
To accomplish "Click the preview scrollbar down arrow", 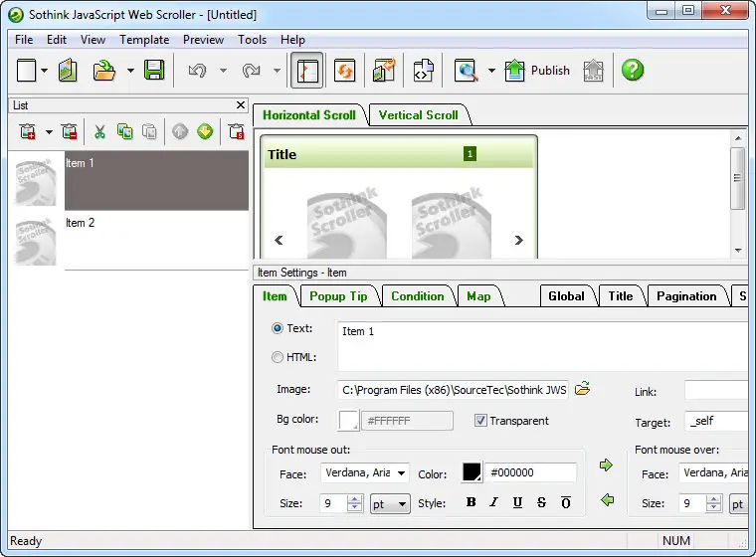I will pyautogui.click(x=738, y=251).
